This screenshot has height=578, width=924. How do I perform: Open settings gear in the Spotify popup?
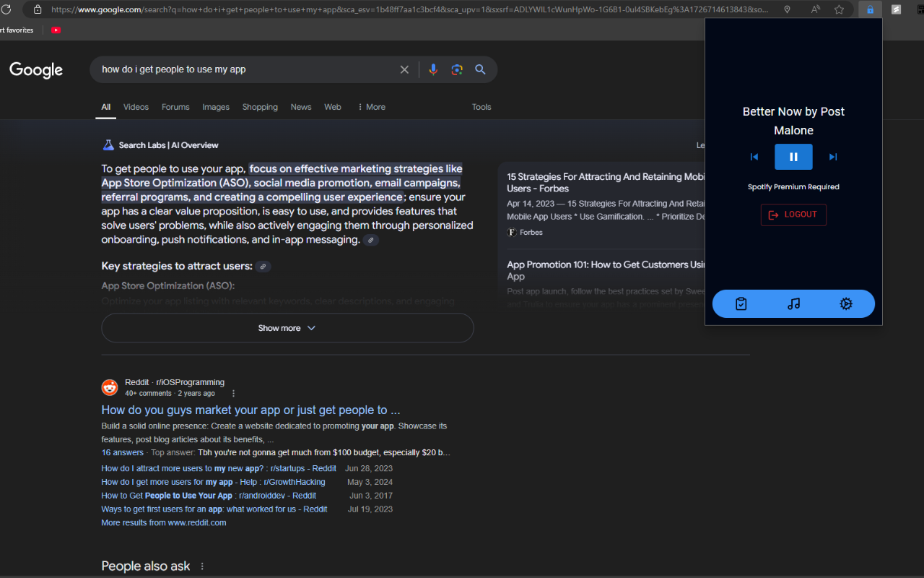pos(845,303)
